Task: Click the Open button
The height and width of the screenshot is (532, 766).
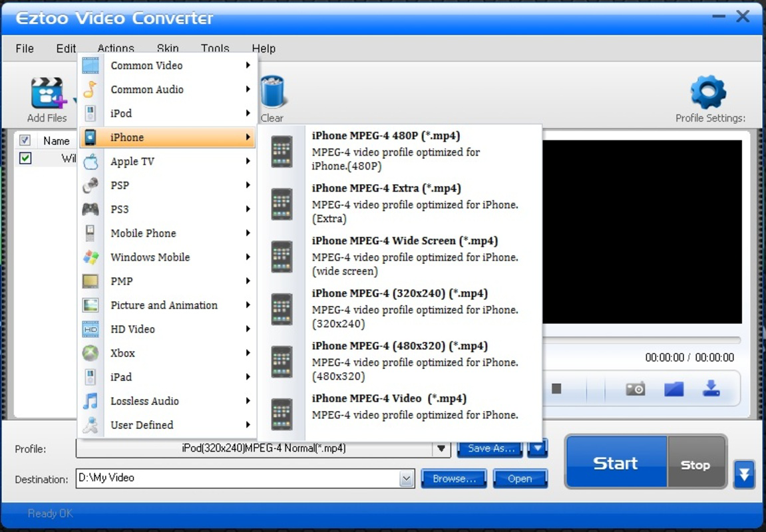Action: 520,479
